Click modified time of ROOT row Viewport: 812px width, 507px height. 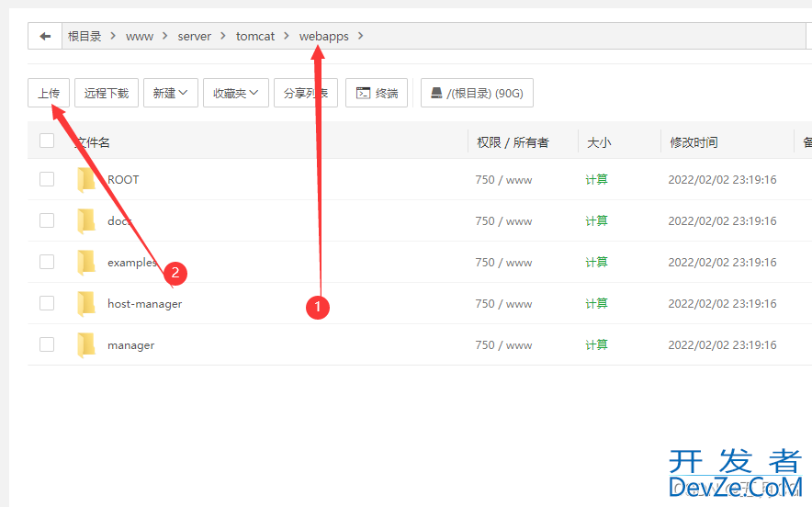pos(722,180)
